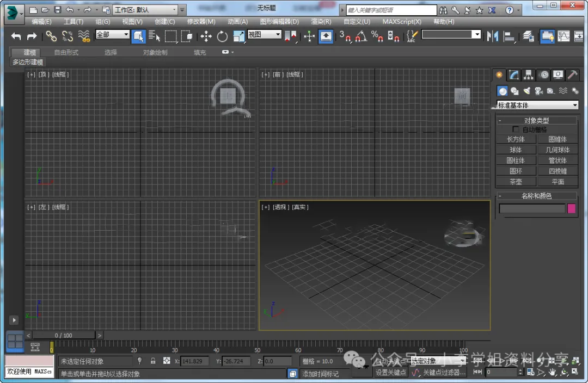Select the Lights category icon
588x383 pixels.
click(x=527, y=91)
